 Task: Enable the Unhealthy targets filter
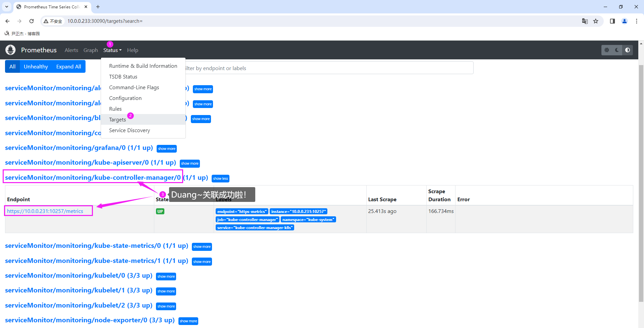tap(36, 66)
